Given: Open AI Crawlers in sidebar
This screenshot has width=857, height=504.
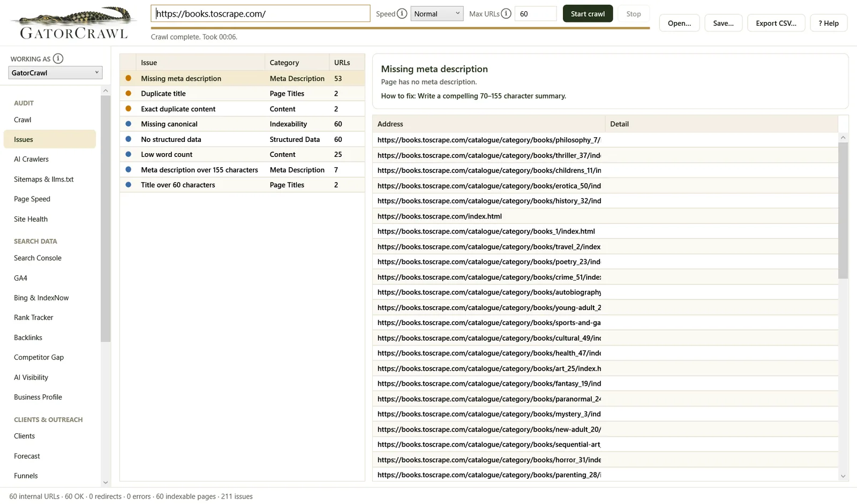Looking at the screenshot, I should pos(50,159).
